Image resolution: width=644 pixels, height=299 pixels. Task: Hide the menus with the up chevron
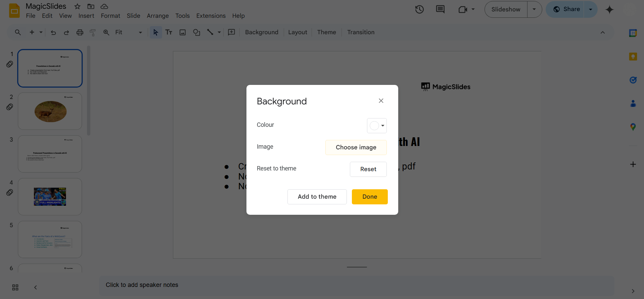[x=603, y=32]
